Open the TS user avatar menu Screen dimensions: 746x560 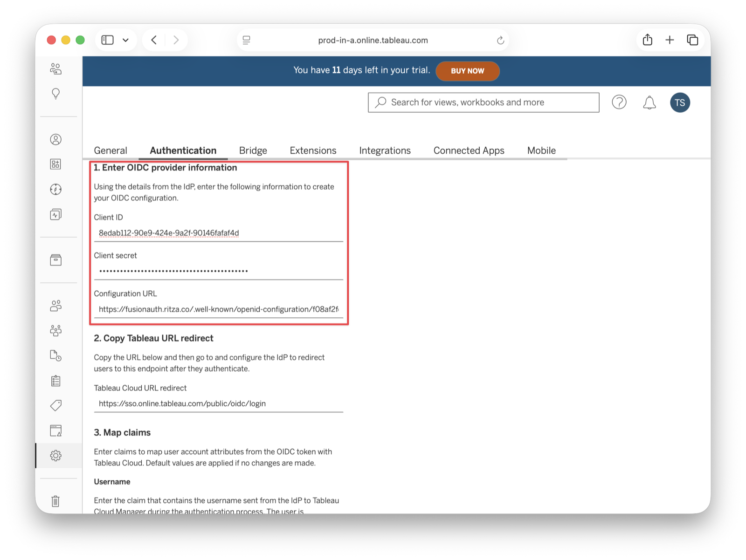click(x=680, y=102)
